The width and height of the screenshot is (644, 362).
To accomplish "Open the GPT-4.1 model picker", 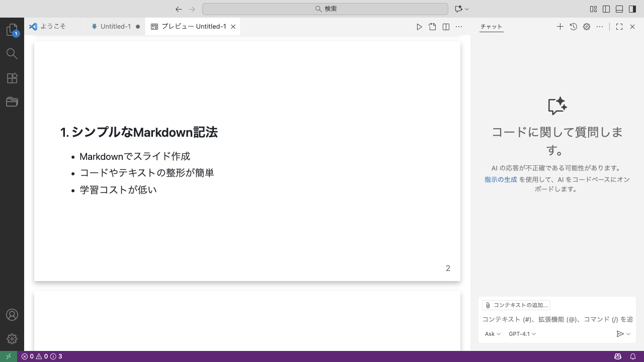I will pos(522,334).
